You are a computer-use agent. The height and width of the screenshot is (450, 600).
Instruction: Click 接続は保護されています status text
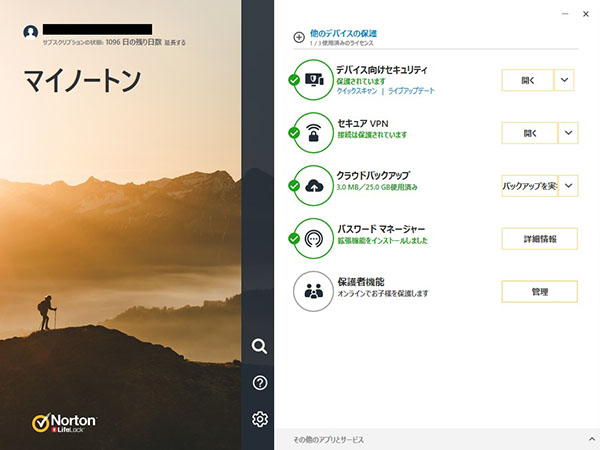click(x=372, y=135)
